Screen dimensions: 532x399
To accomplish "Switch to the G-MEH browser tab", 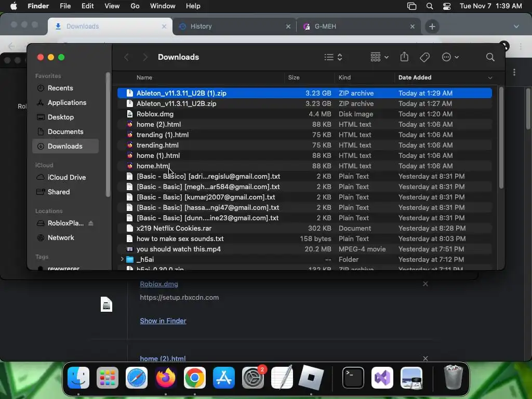I will [359, 26].
